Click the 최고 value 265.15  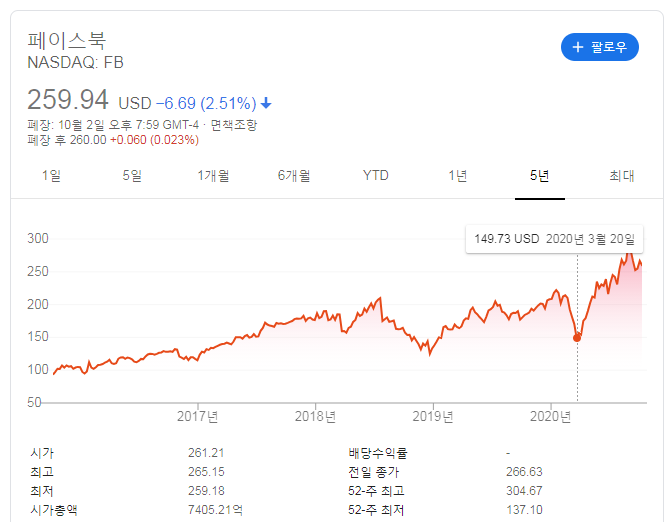[x=206, y=472]
